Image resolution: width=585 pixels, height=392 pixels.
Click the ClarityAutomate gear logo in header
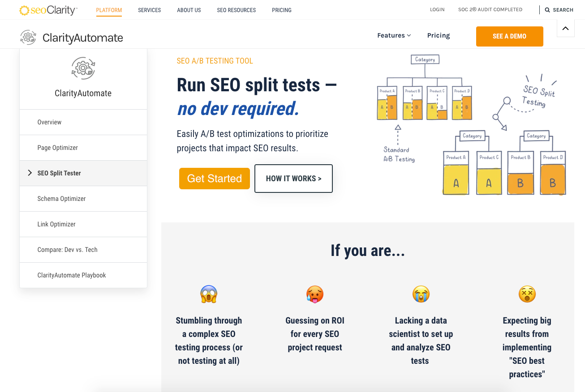28,38
